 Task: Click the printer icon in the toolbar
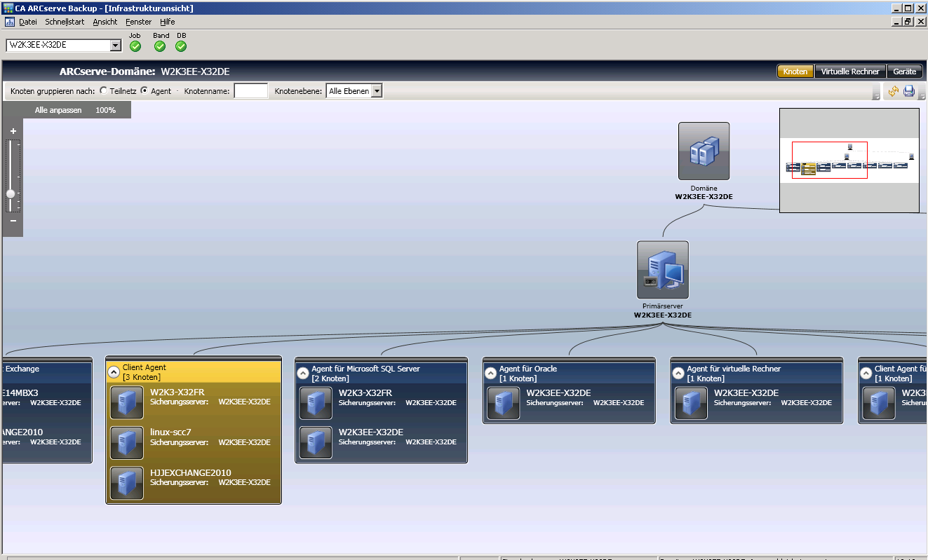[x=909, y=91]
